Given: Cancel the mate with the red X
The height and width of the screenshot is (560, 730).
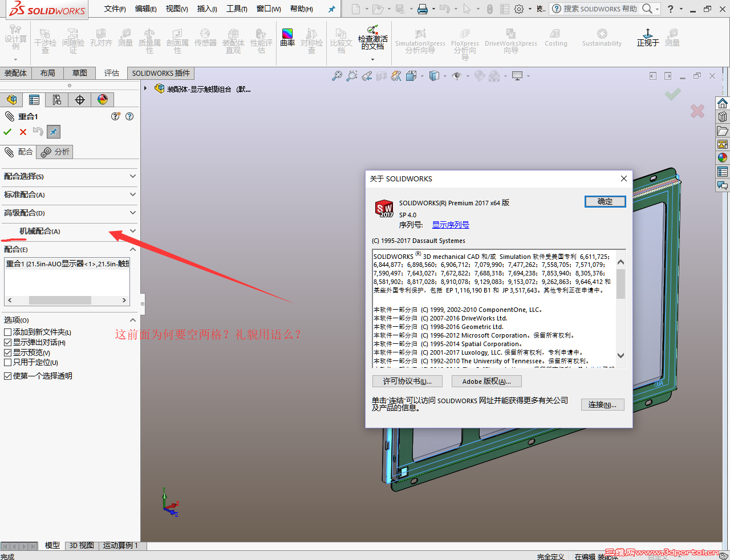Looking at the screenshot, I should [23, 132].
